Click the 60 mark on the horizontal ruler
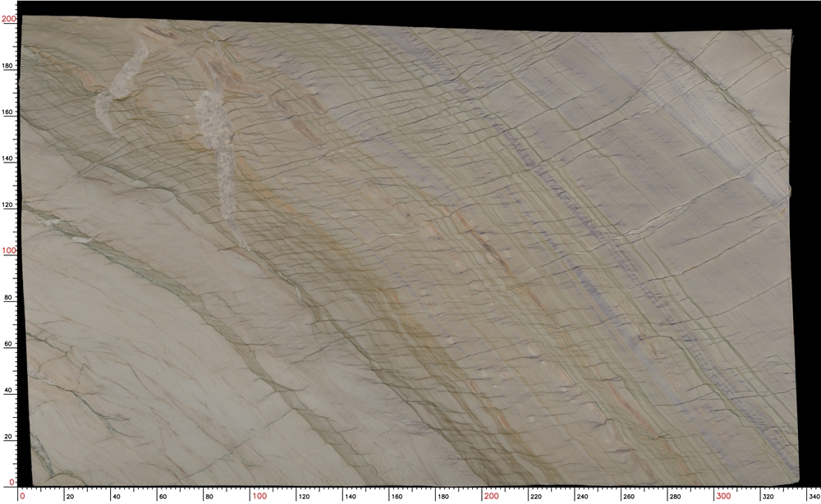821x504 pixels. (x=163, y=497)
